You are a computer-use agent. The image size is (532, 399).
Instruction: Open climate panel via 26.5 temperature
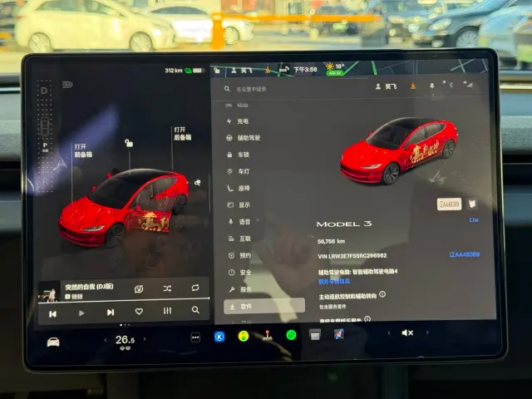pos(125,340)
